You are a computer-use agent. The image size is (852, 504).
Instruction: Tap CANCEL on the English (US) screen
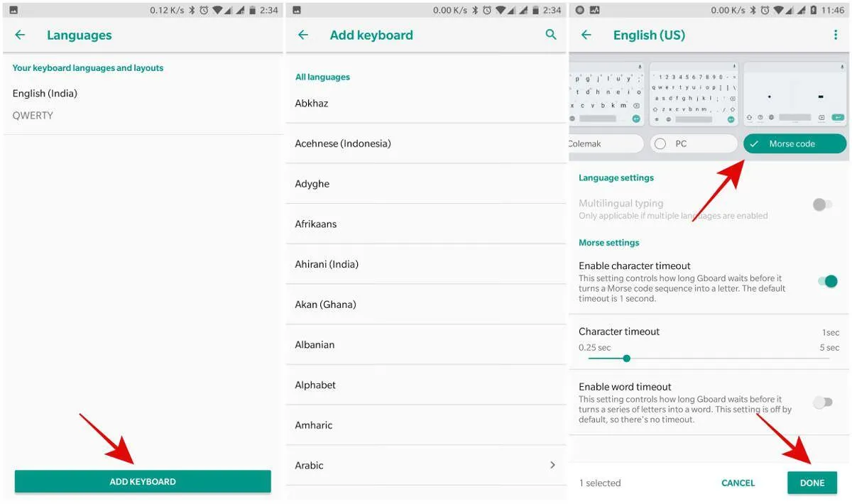pos(738,483)
